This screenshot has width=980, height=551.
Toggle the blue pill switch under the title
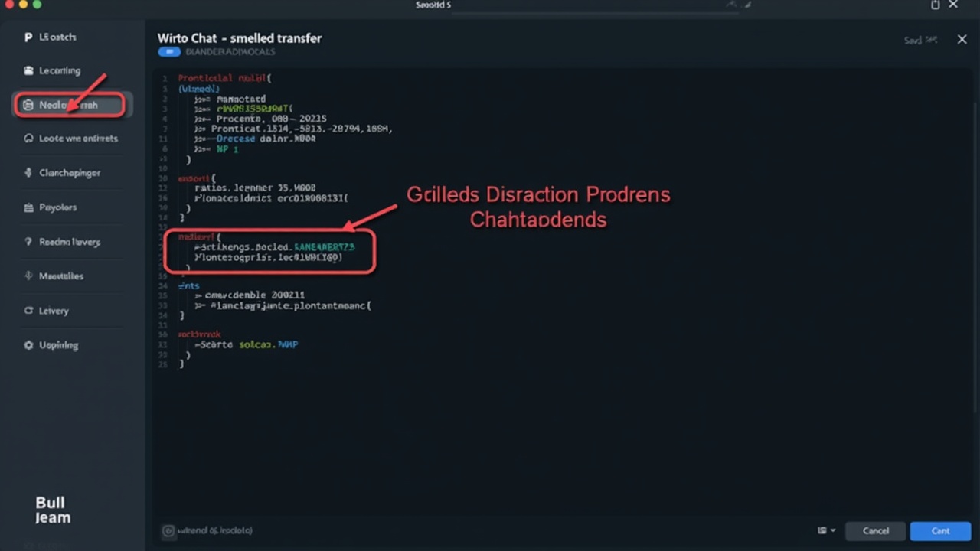click(x=168, y=52)
